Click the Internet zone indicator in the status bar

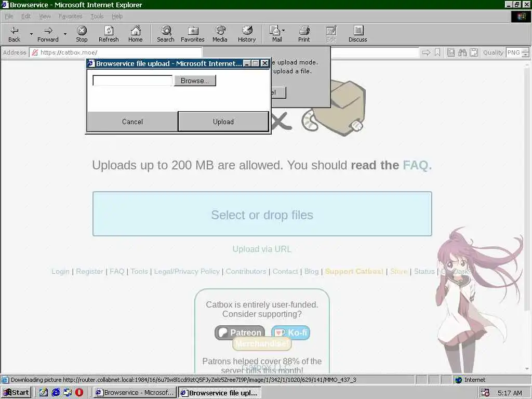471,380
